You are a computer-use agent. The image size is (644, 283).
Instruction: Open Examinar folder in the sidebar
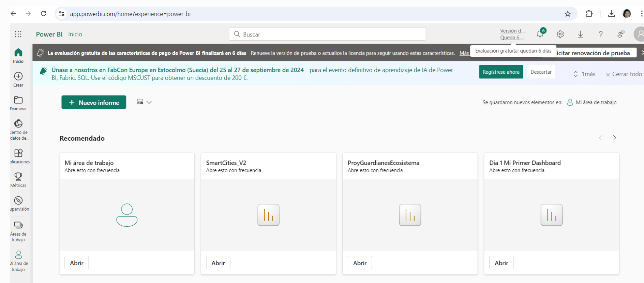click(18, 103)
